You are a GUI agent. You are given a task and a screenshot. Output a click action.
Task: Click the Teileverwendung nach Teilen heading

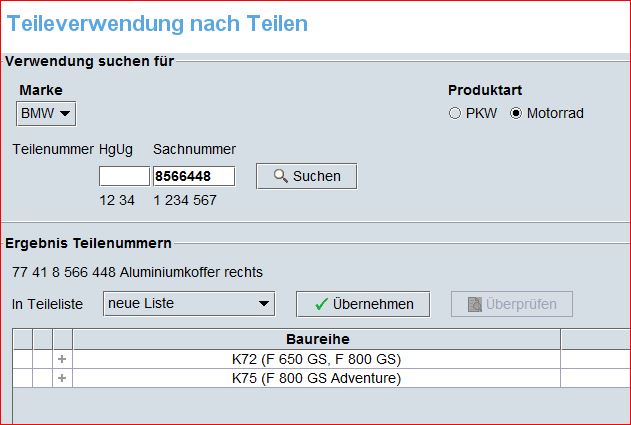pyautogui.click(x=155, y=23)
